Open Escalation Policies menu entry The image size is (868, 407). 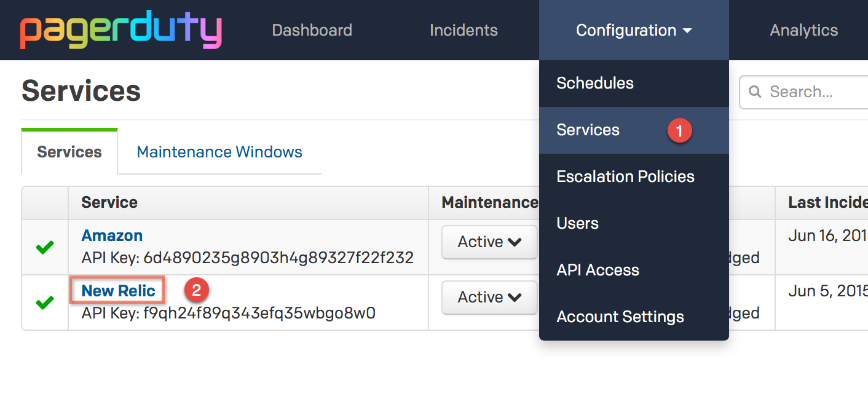tap(634, 177)
